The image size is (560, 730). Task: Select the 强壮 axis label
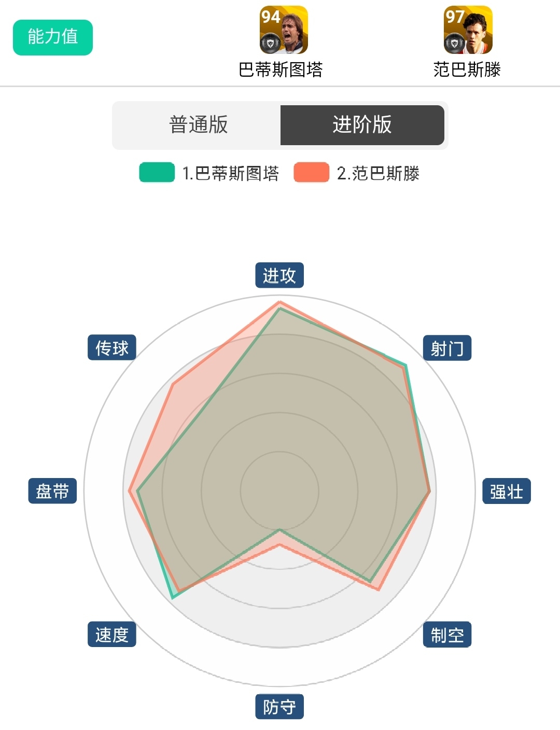tap(507, 491)
